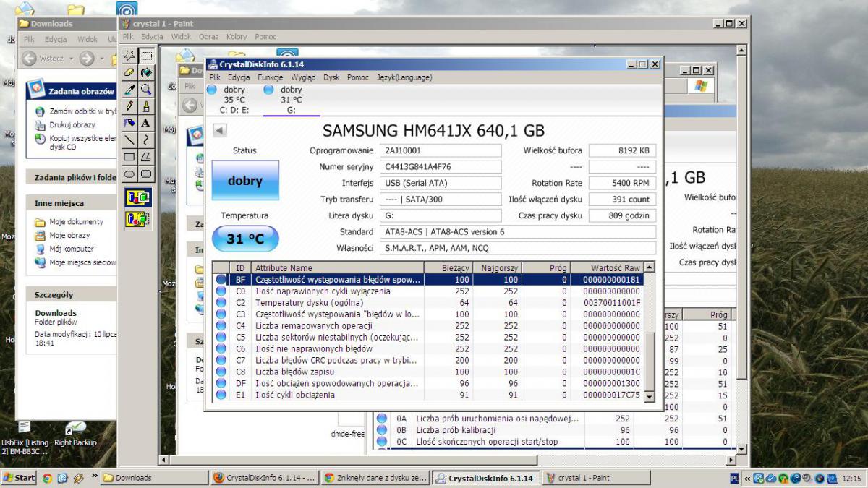This screenshot has width=868, height=488.
Task: Open the Wygląd menu in CrystalDiskInfo
Action: [303, 77]
